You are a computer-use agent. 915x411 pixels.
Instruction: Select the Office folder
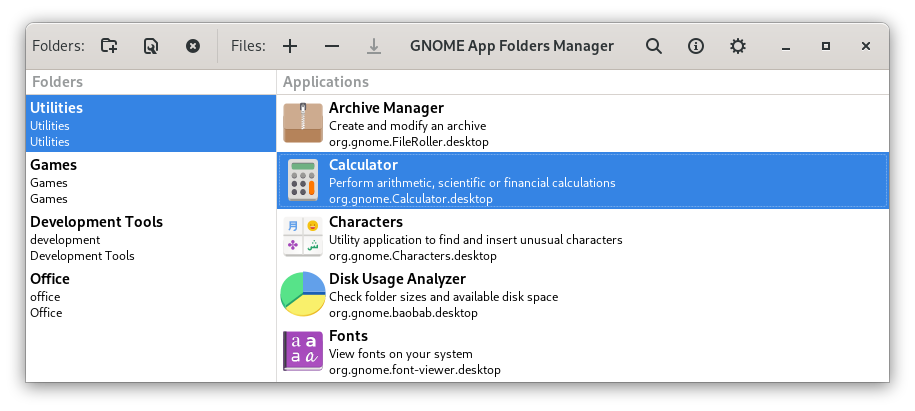[151, 295]
